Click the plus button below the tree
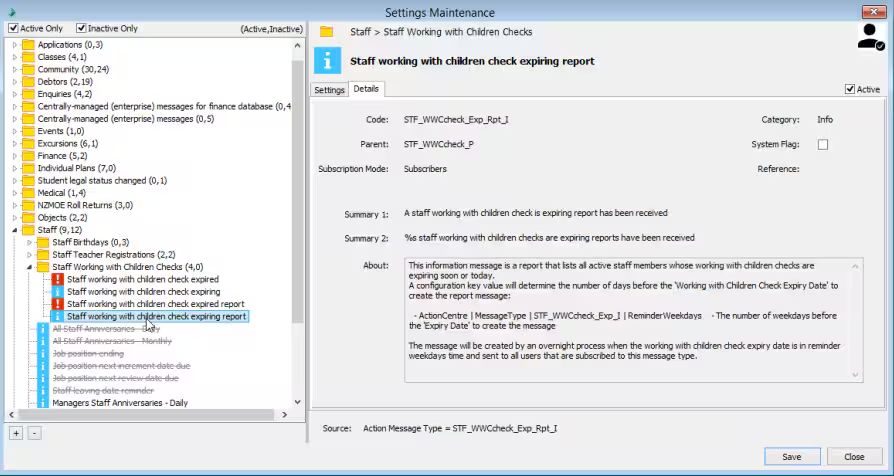The image size is (894, 476). pyautogui.click(x=16, y=434)
